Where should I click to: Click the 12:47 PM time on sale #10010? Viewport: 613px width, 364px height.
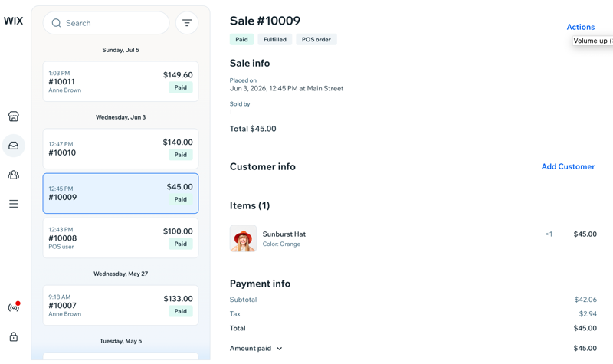click(x=61, y=144)
